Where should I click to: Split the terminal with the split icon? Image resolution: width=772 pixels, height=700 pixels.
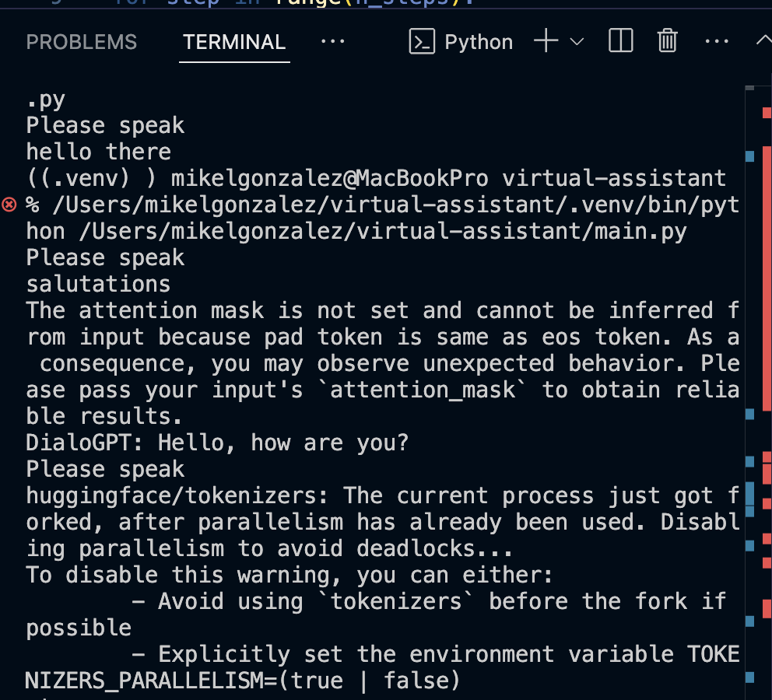pos(620,40)
